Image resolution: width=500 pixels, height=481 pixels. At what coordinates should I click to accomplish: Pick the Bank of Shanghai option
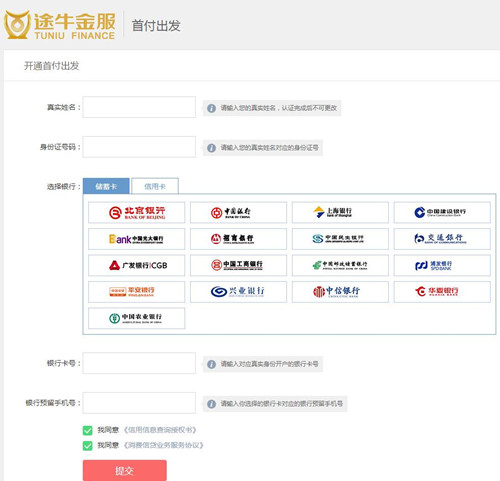[x=340, y=212]
